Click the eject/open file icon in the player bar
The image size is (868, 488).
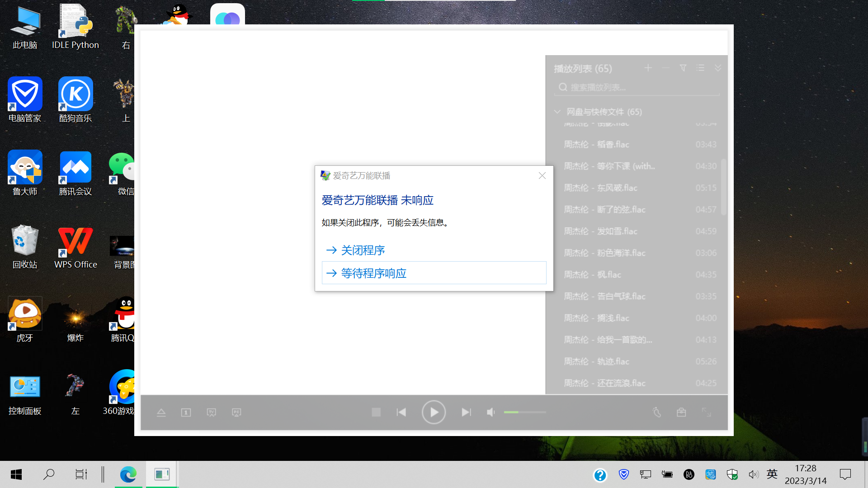161,412
